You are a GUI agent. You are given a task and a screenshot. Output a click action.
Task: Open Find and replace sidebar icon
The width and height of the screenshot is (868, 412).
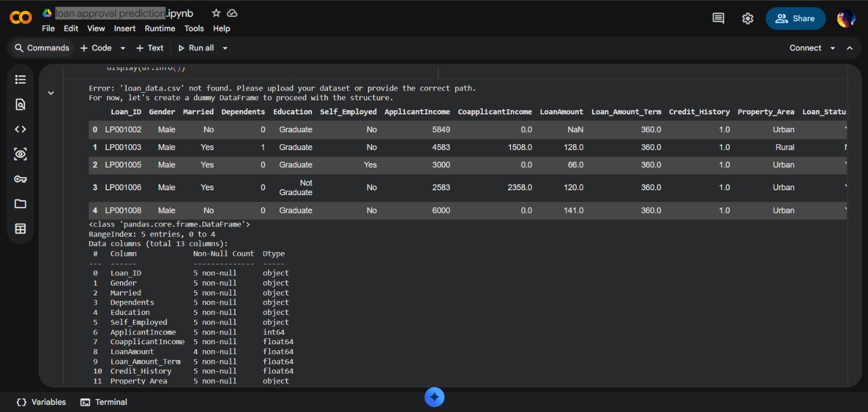pyautogui.click(x=21, y=105)
